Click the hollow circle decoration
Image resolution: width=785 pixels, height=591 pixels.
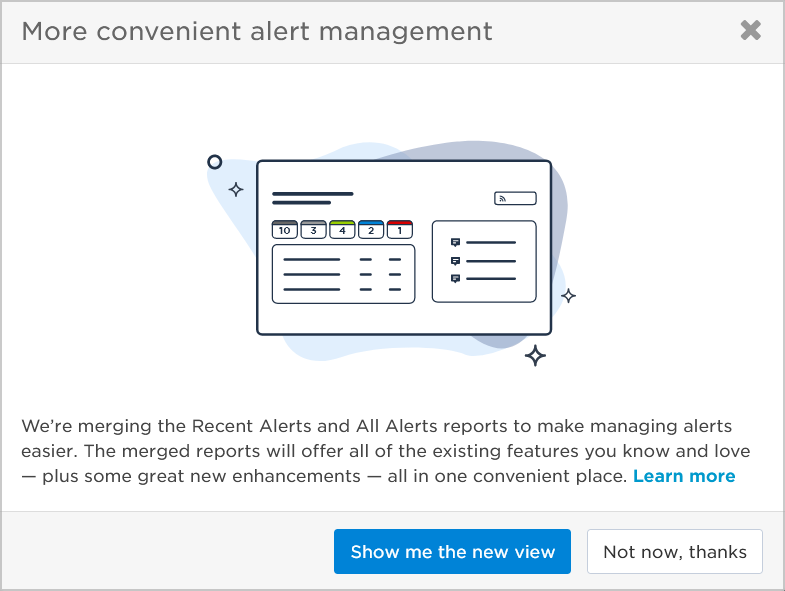pyautogui.click(x=215, y=162)
